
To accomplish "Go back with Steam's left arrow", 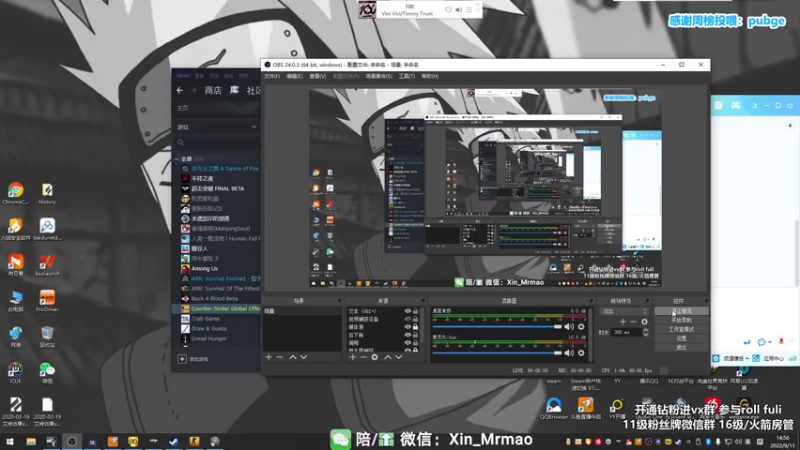I will (180, 90).
